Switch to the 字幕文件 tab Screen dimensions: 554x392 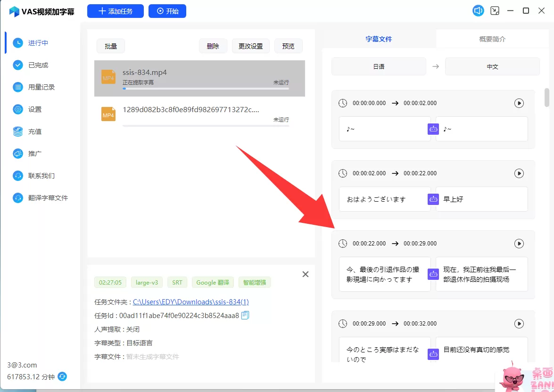point(379,39)
